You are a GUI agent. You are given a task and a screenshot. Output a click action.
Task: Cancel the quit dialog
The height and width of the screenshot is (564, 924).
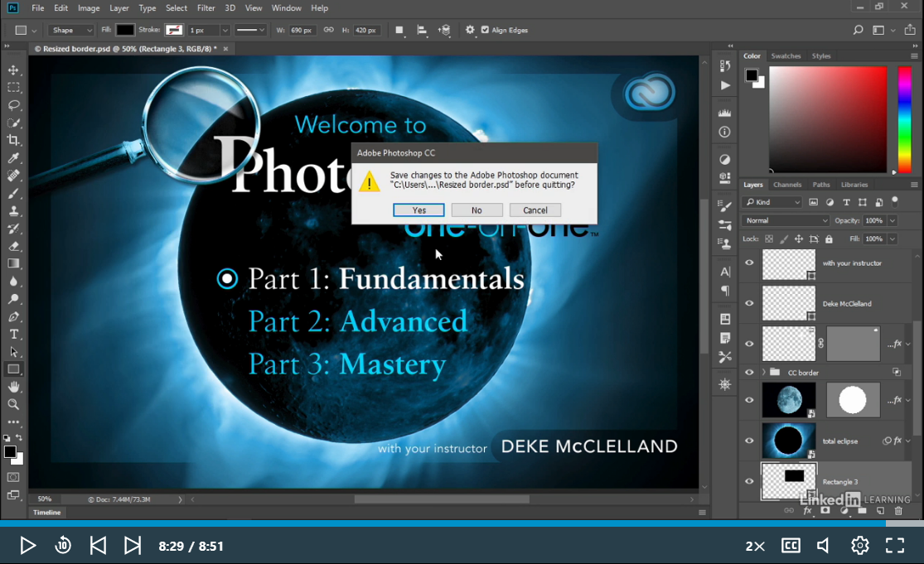[535, 210]
